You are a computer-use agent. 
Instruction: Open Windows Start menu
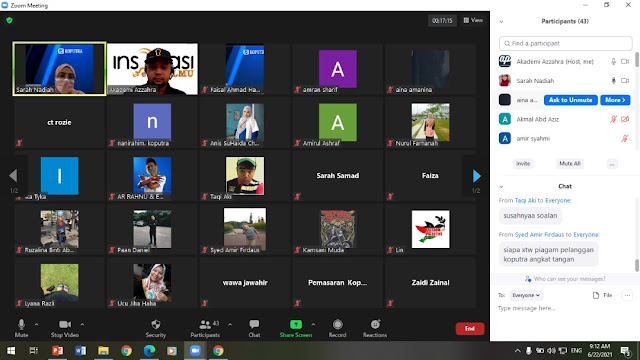click(11, 351)
